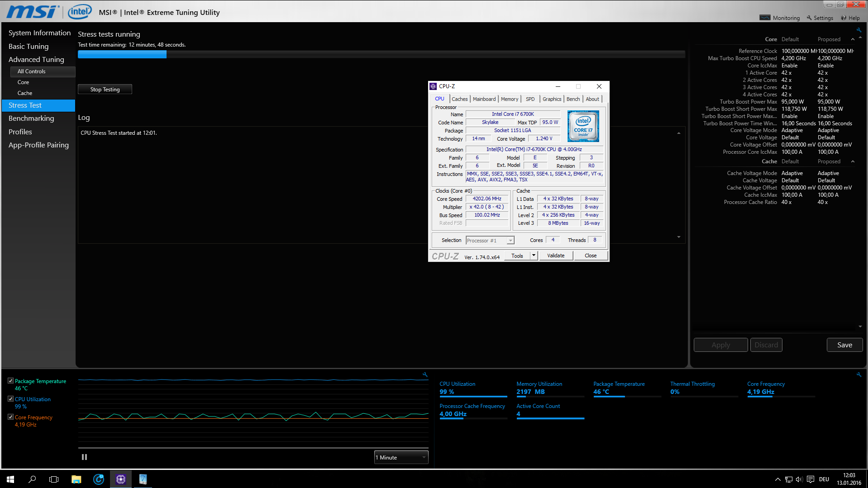Click the settings panel scroll-down arrow
868x488 pixels.
[860, 327]
